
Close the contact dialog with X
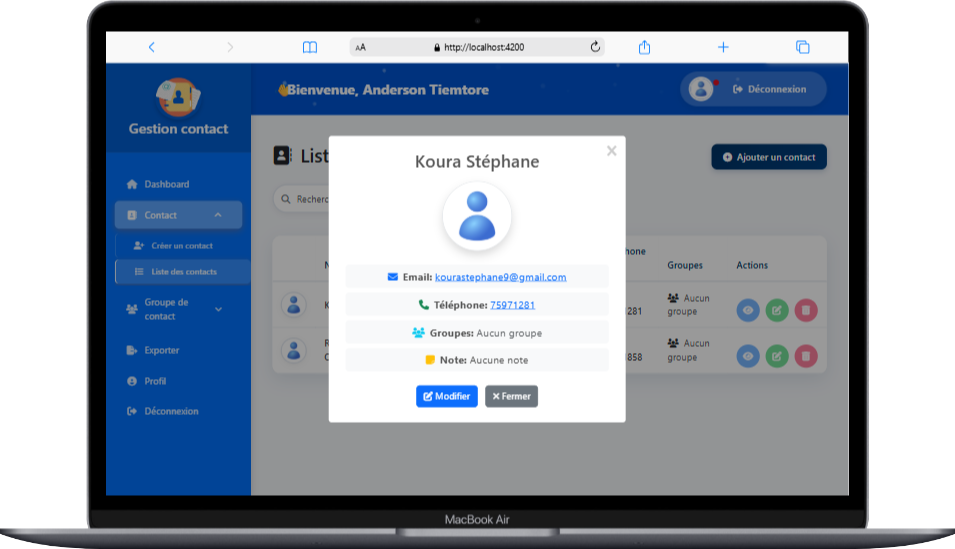click(611, 151)
